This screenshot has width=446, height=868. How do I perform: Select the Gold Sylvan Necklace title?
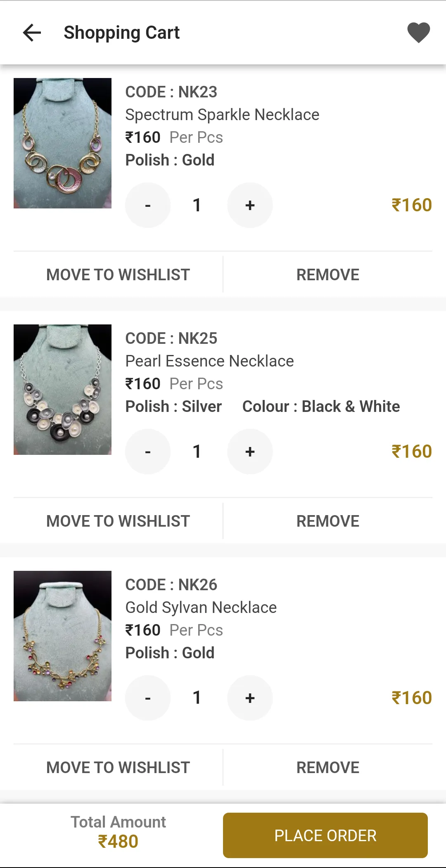[201, 608]
